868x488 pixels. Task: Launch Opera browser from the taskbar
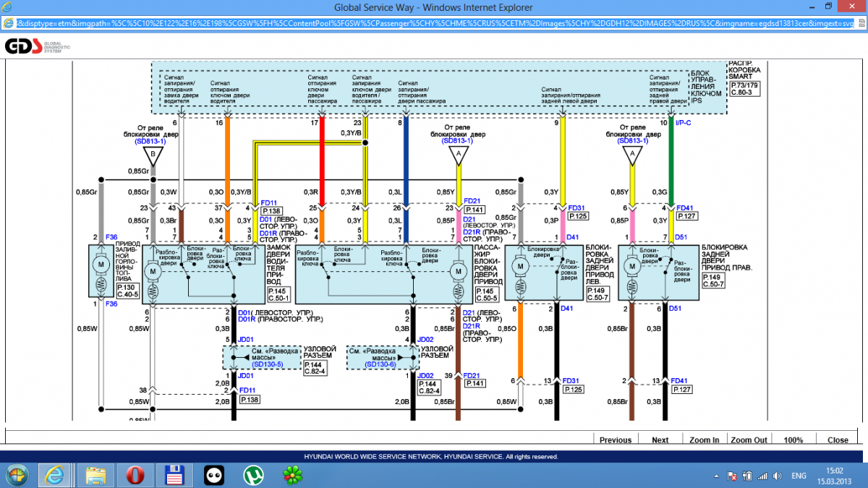coord(135,475)
